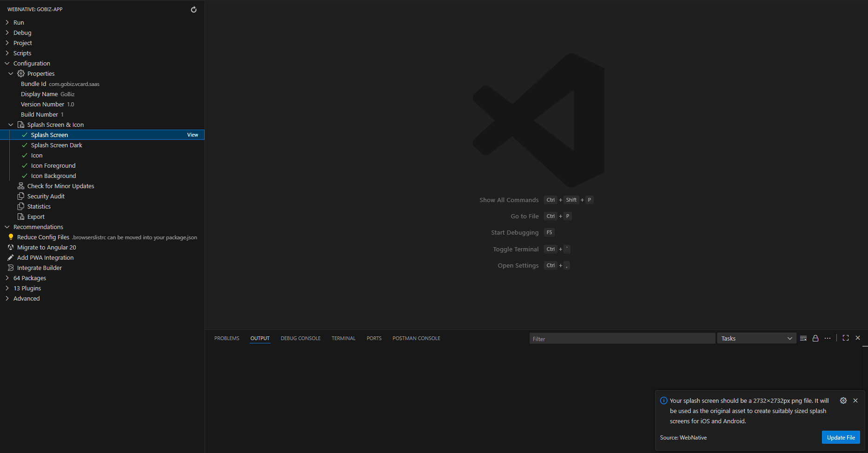Switch to the Terminal tab
Viewport: 868px width, 453px height.
click(x=343, y=339)
